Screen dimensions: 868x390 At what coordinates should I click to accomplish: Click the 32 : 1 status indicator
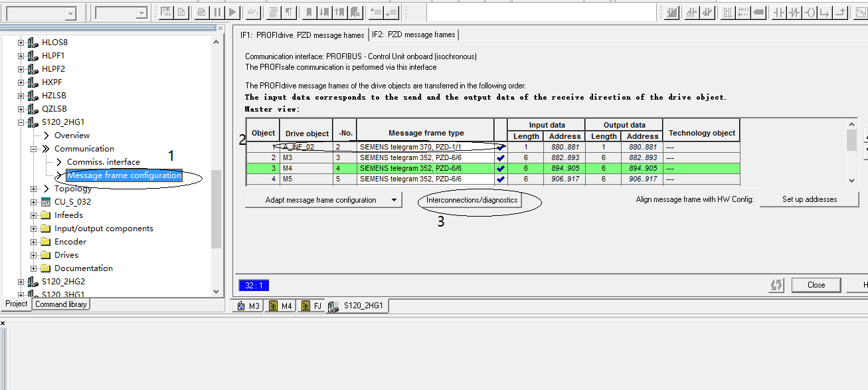[x=254, y=286]
